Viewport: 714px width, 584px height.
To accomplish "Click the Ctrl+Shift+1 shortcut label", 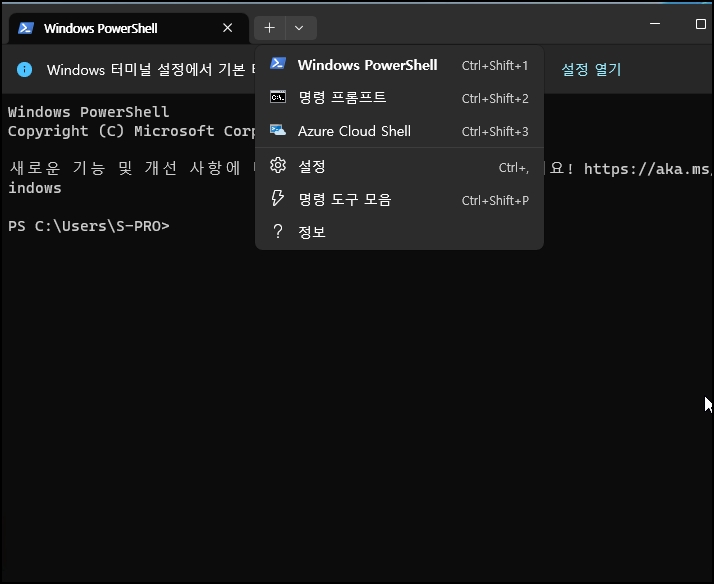I will 495,66.
